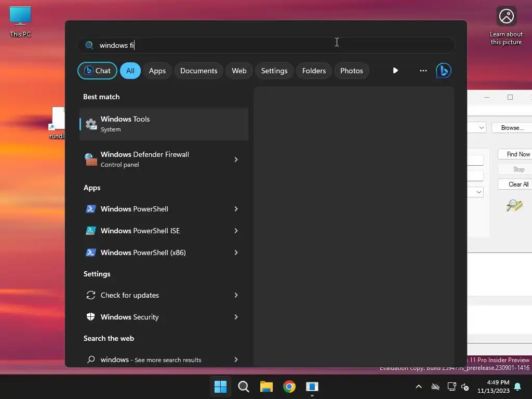Expand Windows Security chevron
Viewport: 532px width, 399px height.
(x=236, y=317)
